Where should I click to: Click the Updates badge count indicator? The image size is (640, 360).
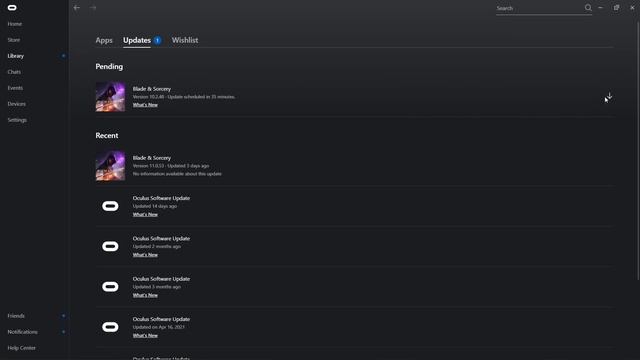(157, 40)
